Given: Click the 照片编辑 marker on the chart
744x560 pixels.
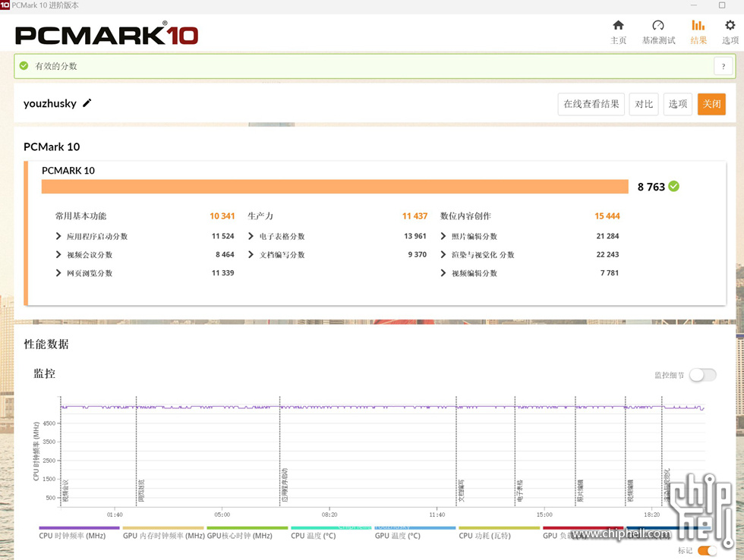Looking at the screenshot, I should tap(580, 491).
